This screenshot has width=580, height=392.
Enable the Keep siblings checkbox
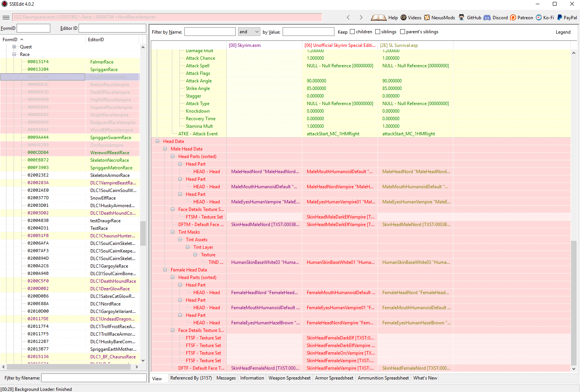(377, 32)
